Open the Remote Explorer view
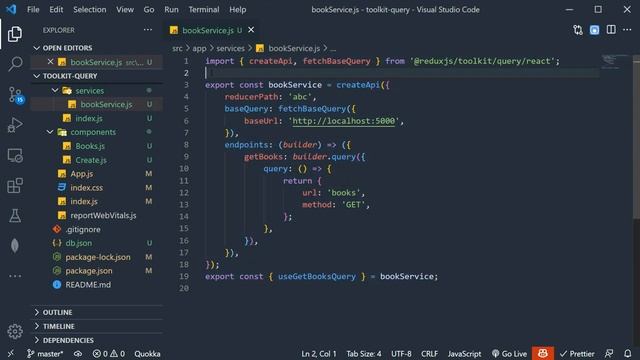The image size is (640, 360). click(x=15, y=156)
